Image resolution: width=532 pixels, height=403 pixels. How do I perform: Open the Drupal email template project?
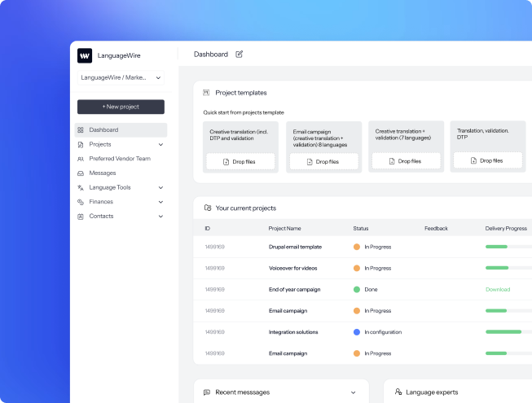coord(295,247)
